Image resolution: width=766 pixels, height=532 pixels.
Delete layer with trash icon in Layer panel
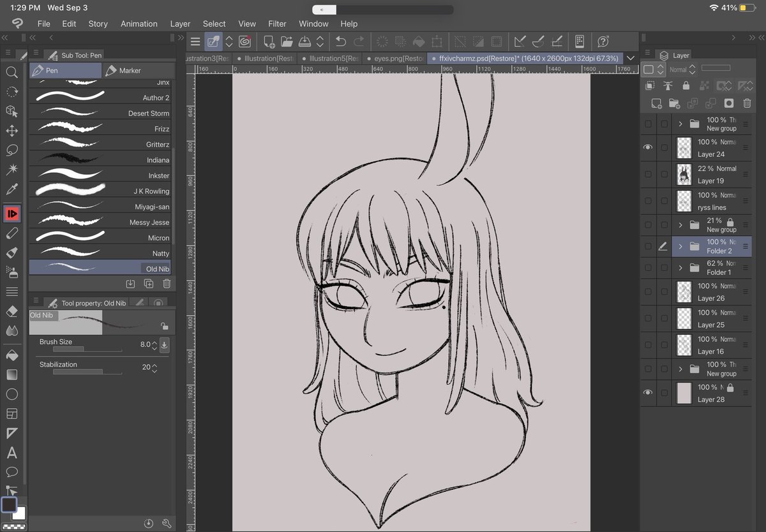(x=747, y=103)
